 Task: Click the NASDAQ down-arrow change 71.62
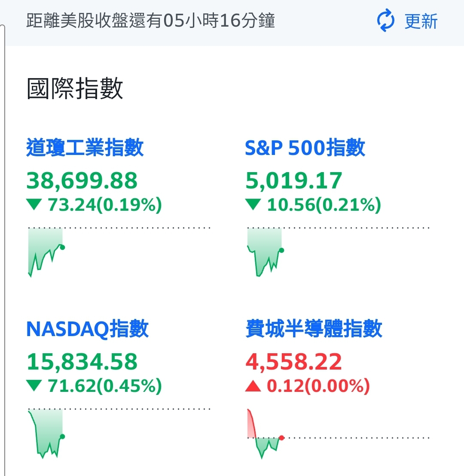tap(94, 386)
